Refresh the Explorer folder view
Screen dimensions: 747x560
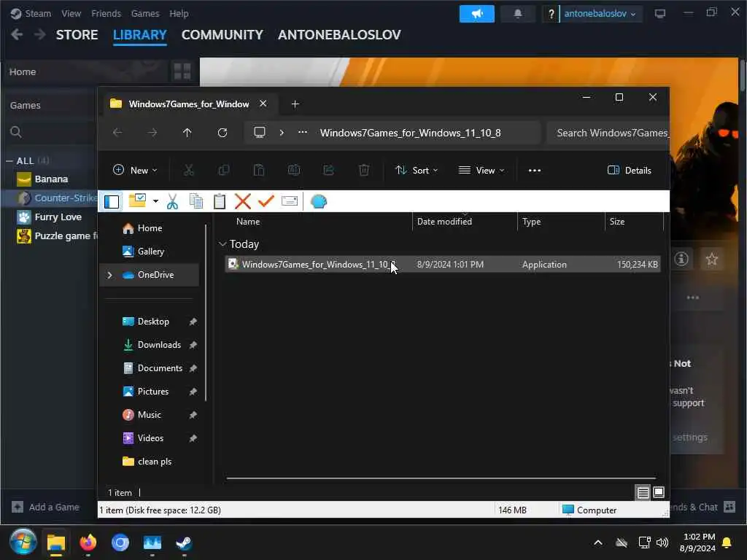point(222,133)
